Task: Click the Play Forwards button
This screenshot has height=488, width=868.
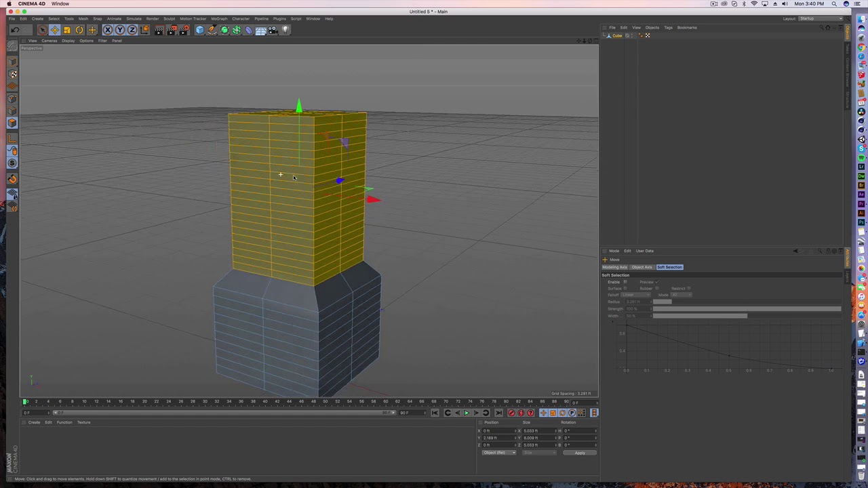Action: pyautogui.click(x=467, y=413)
